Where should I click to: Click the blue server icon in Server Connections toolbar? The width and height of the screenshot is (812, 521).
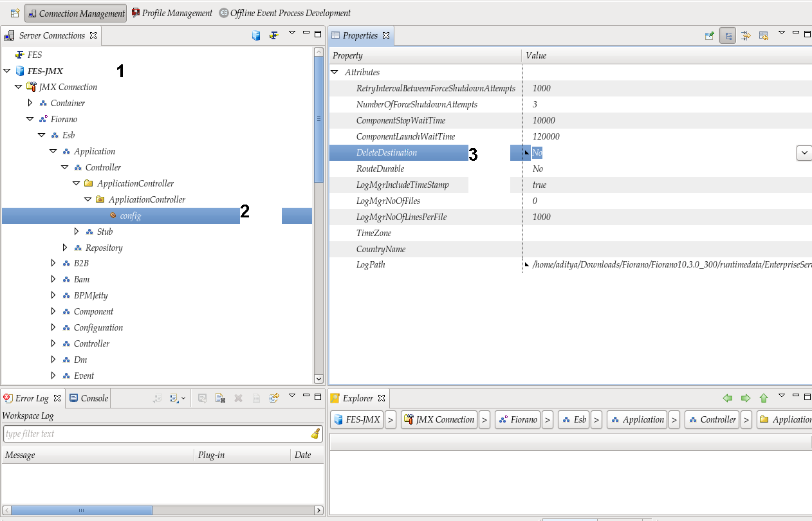pyautogui.click(x=256, y=35)
